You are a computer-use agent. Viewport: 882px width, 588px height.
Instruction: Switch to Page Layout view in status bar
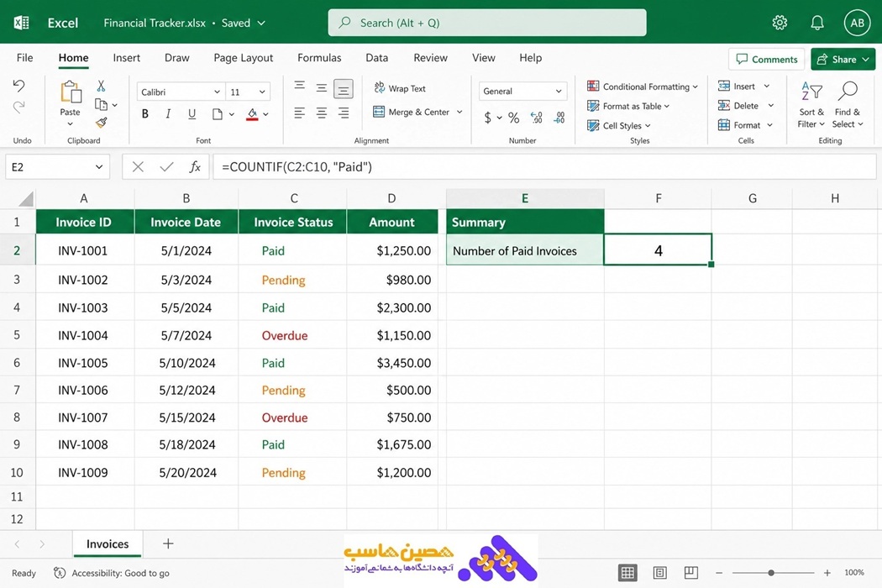point(659,573)
